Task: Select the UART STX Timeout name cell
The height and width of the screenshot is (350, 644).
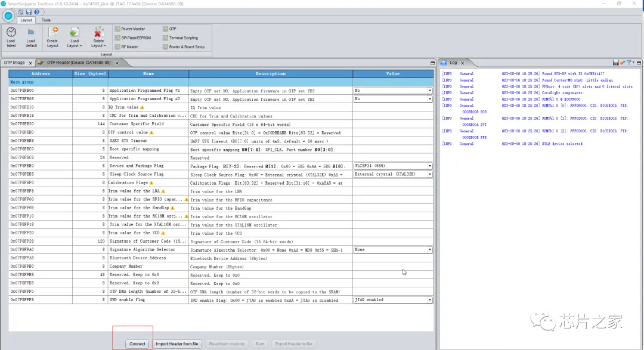Action: (148, 141)
